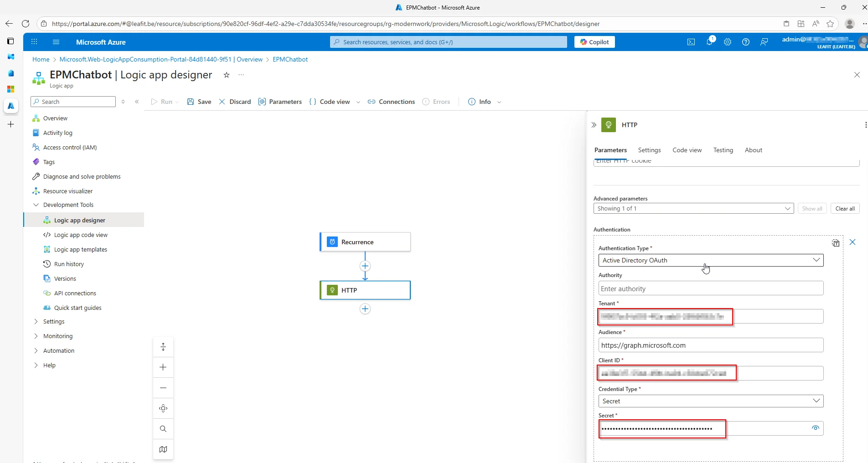The height and width of the screenshot is (463, 868).
Task: Toggle the designer minimap
Action: click(x=163, y=449)
